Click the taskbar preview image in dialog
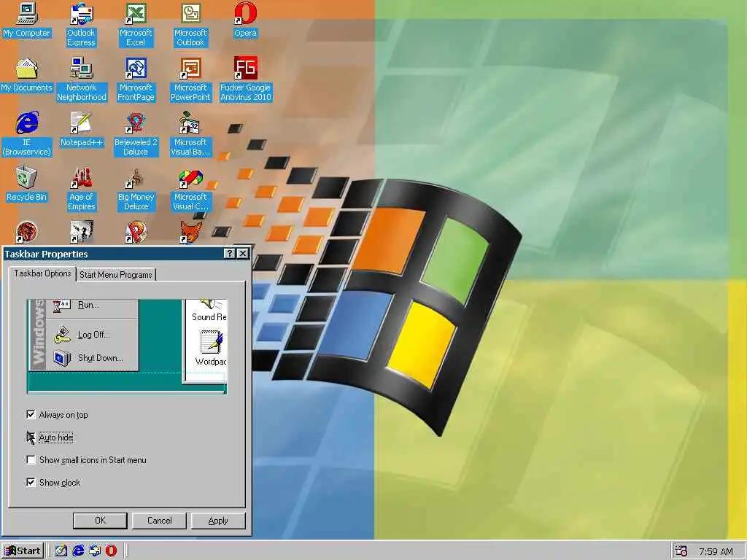 tap(127, 346)
